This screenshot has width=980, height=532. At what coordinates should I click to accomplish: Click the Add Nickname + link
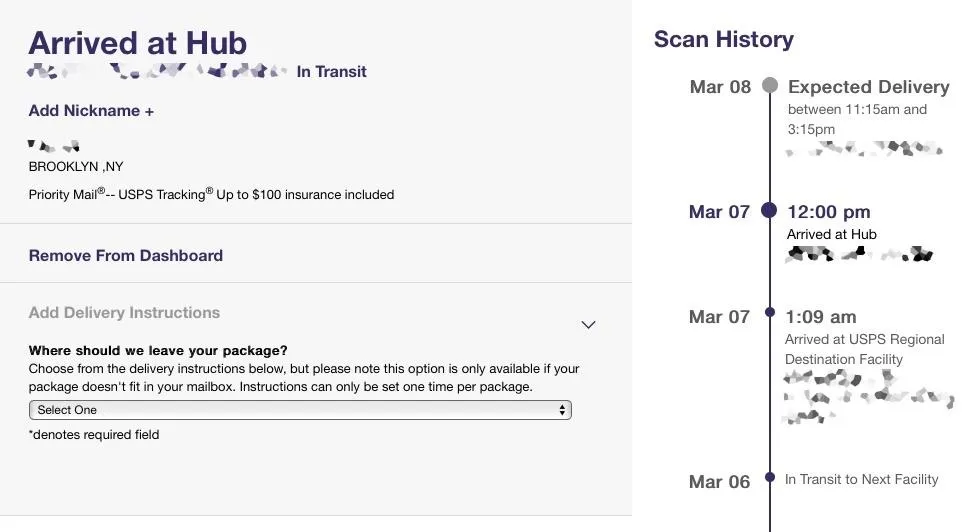(x=91, y=111)
